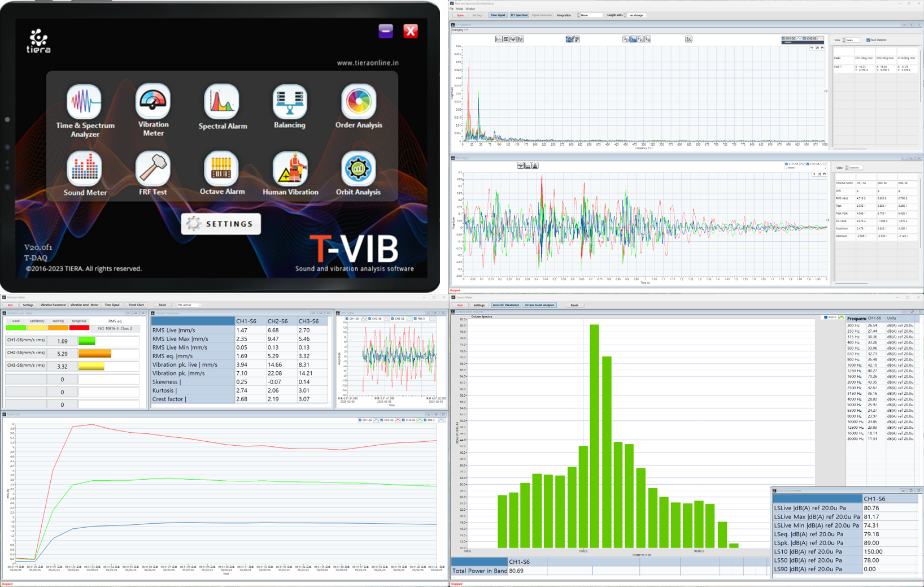Click the 1X button in FFT toolbar
The height and width of the screenshot is (587, 924).
pyautogui.click(x=688, y=39)
